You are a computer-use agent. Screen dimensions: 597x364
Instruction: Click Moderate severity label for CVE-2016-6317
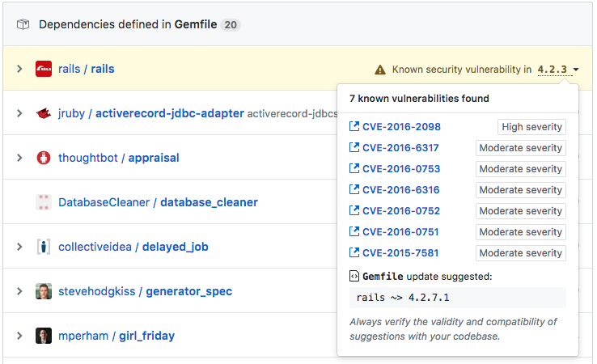point(520,148)
